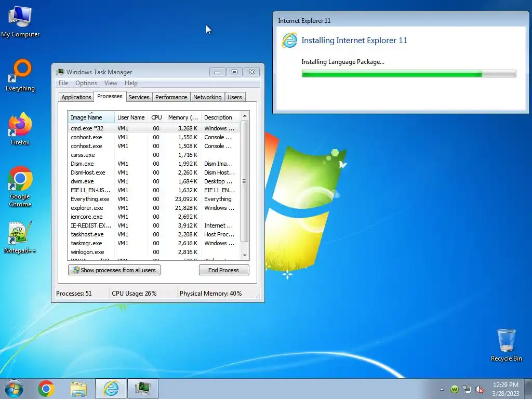Screen dimensions: 532x399
Task: Open the File menu in Task Manager
Action: pos(63,83)
